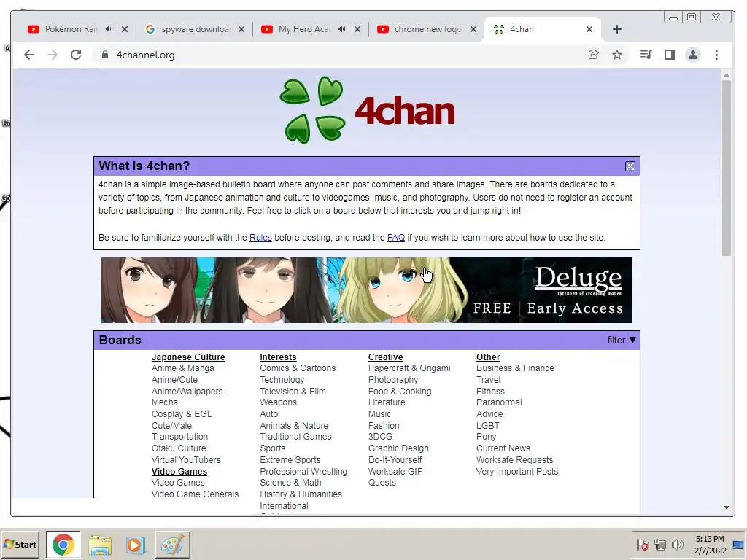Open the Business & Finance board
This screenshot has height=560, width=747.
click(515, 368)
